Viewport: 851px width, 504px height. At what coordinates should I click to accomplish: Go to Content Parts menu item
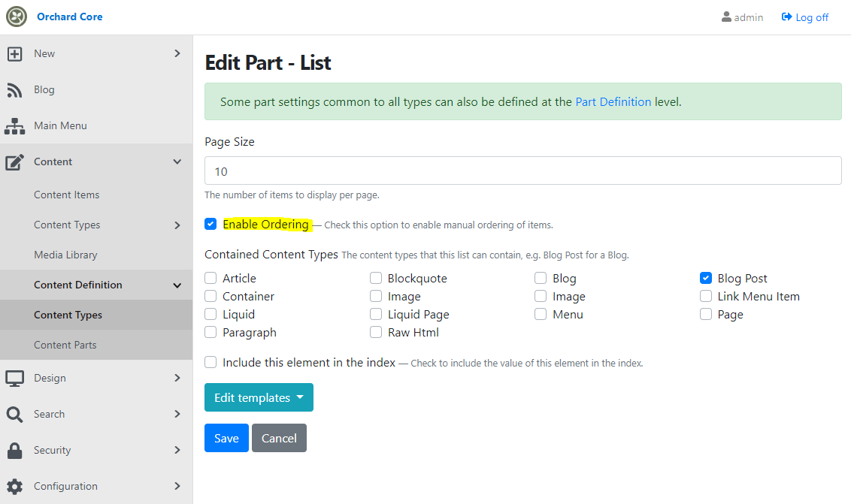[x=65, y=345]
